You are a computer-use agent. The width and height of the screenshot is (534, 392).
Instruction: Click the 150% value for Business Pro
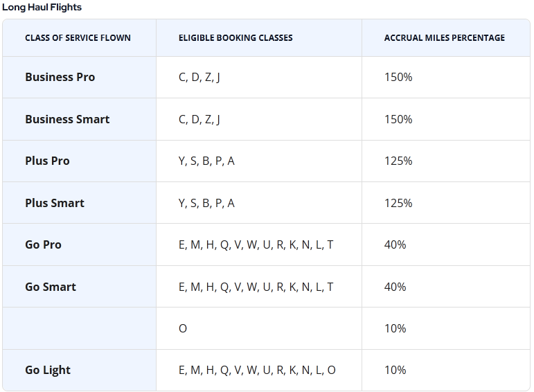point(398,78)
